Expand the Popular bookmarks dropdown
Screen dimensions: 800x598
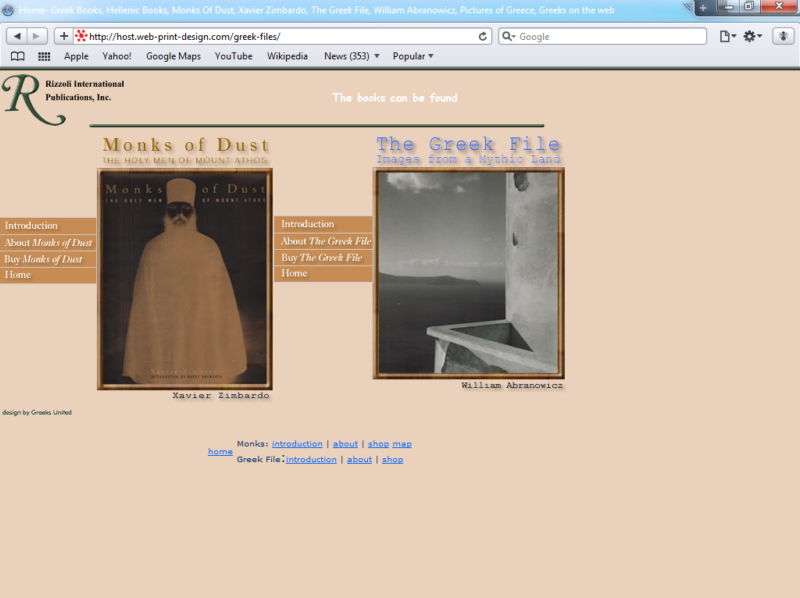point(413,56)
